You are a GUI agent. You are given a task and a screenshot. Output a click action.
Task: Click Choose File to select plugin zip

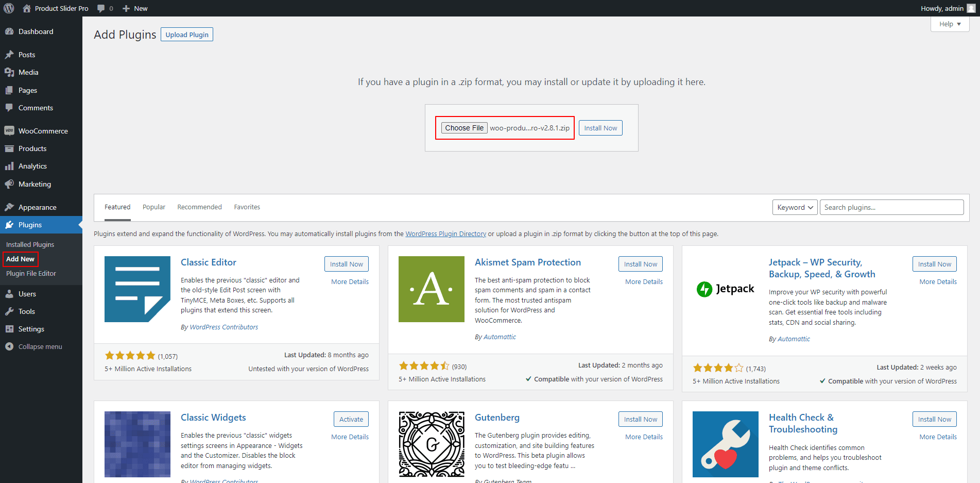click(x=464, y=128)
